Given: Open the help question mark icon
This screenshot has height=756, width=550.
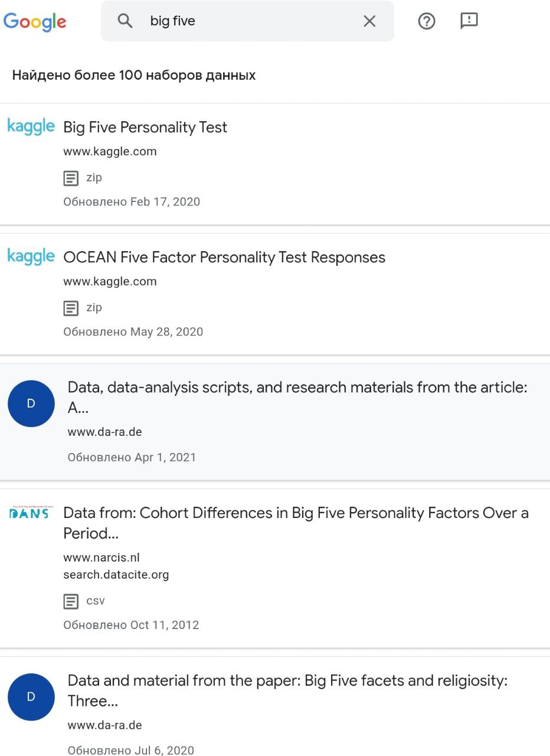Looking at the screenshot, I should point(426,21).
